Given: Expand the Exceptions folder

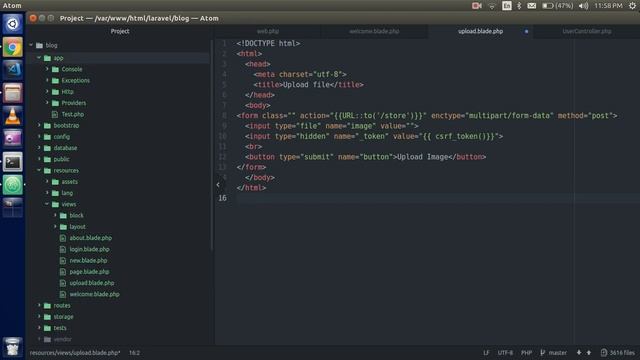Looking at the screenshot, I should (x=47, y=80).
